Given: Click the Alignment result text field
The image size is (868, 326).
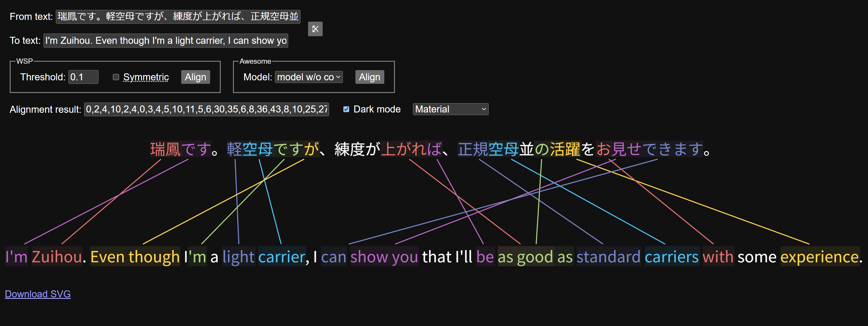Looking at the screenshot, I should (206, 109).
